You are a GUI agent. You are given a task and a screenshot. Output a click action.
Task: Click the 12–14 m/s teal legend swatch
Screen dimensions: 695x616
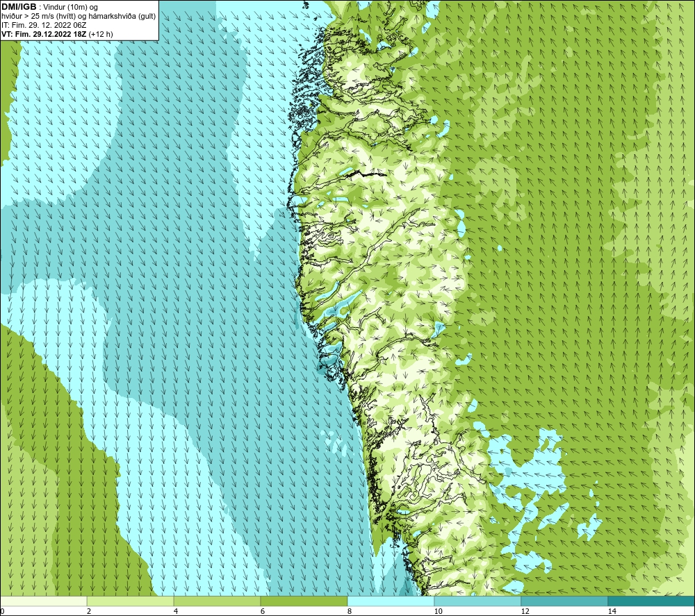click(564, 601)
